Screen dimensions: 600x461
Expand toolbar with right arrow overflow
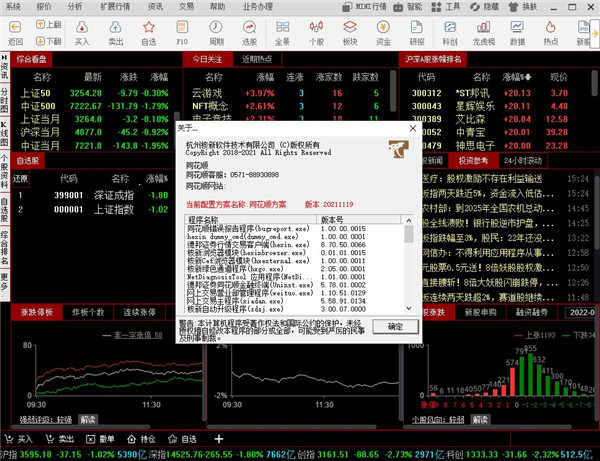tap(595, 34)
